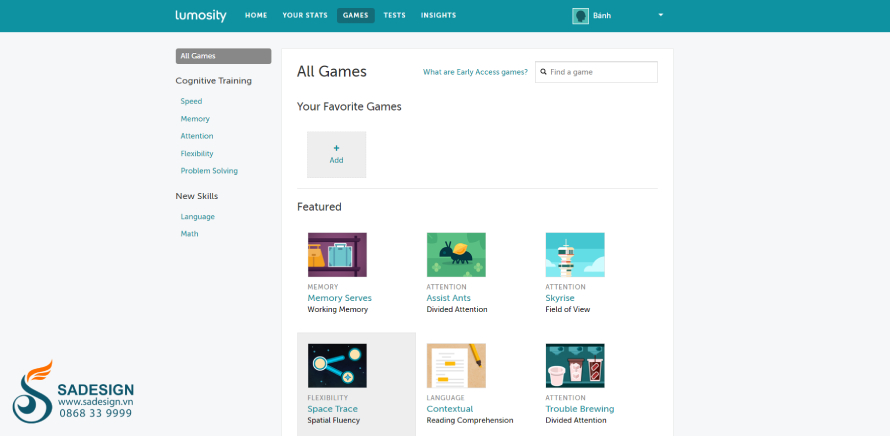Click the Contextual title link
This screenshot has height=436, width=890.
click(x=450, y=409)
